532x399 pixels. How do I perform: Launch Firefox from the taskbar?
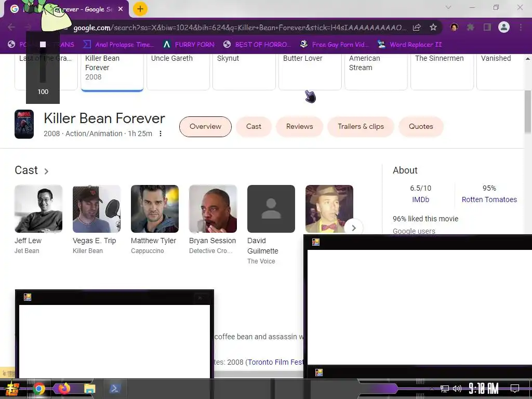64,388
